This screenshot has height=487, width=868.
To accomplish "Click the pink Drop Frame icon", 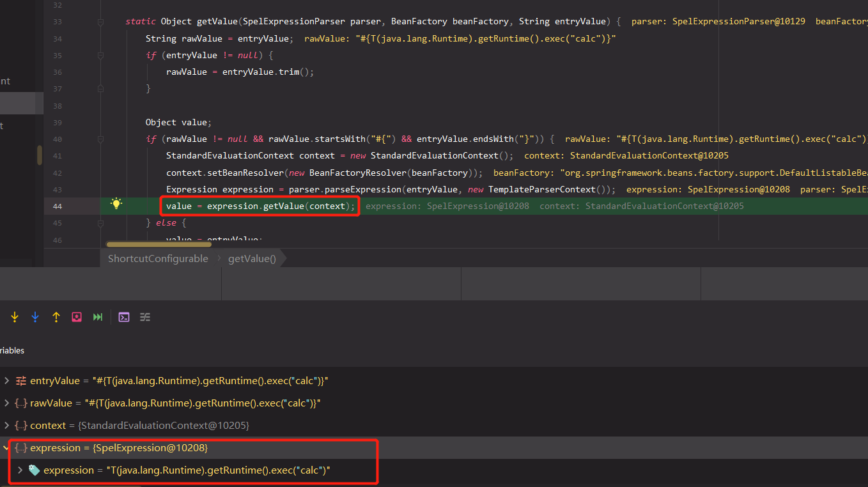I will point(77,317).
